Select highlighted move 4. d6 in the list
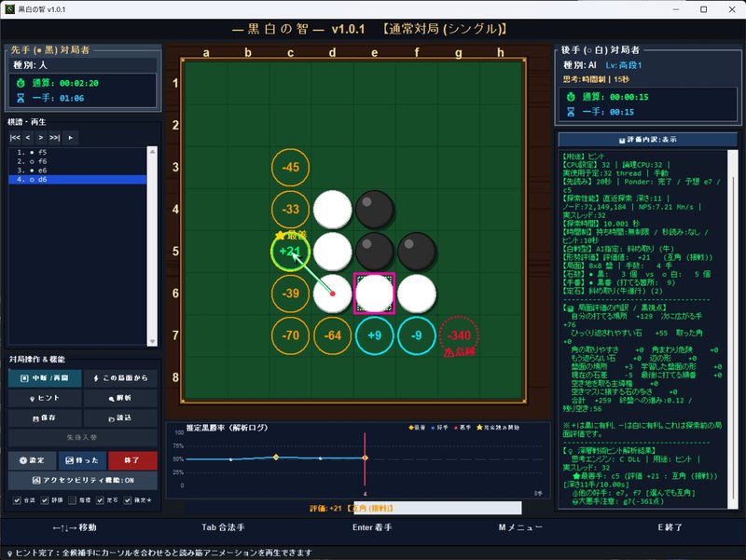This screenshot has width=746, height=560. (77, 180)
